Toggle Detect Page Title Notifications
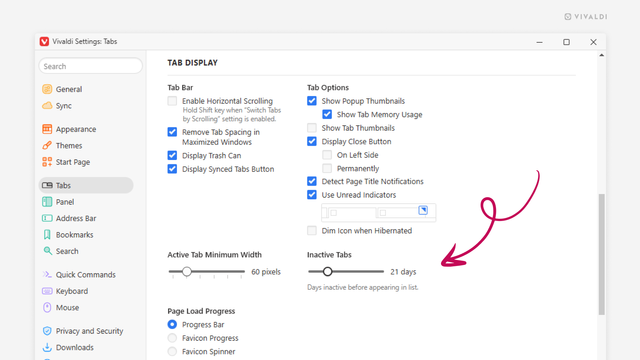Viewport: 640px width, 360px height. click(312, 181)
